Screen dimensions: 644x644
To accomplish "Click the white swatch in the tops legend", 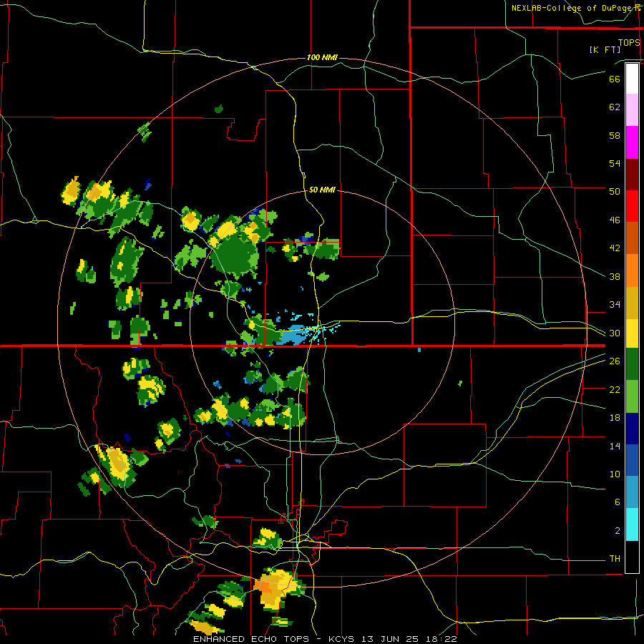I will 632,79.
